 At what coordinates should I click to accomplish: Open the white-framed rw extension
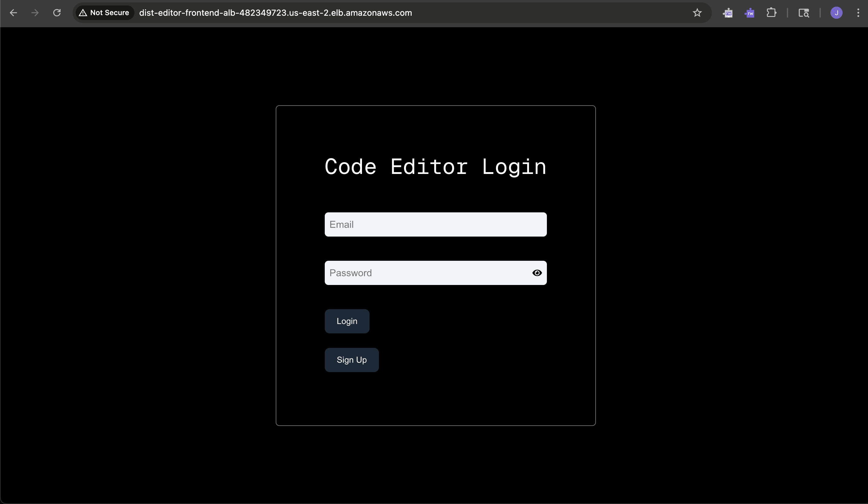(x=728, y=13)
